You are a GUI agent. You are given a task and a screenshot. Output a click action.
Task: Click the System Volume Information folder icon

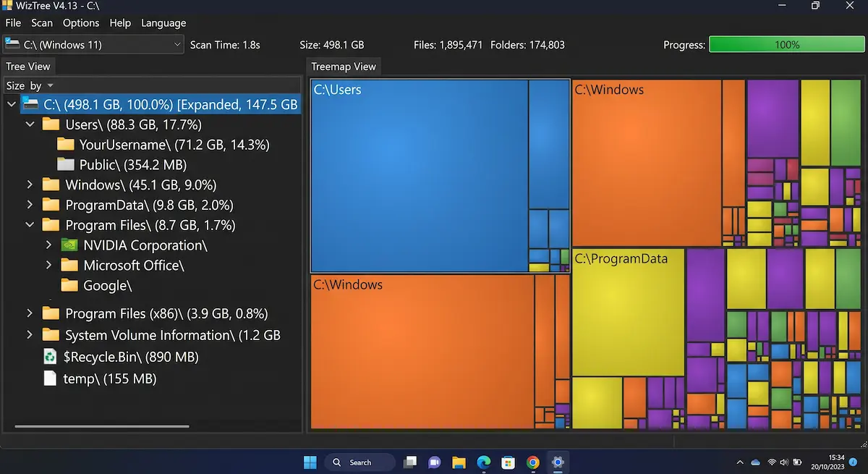[x=51, y=335]
